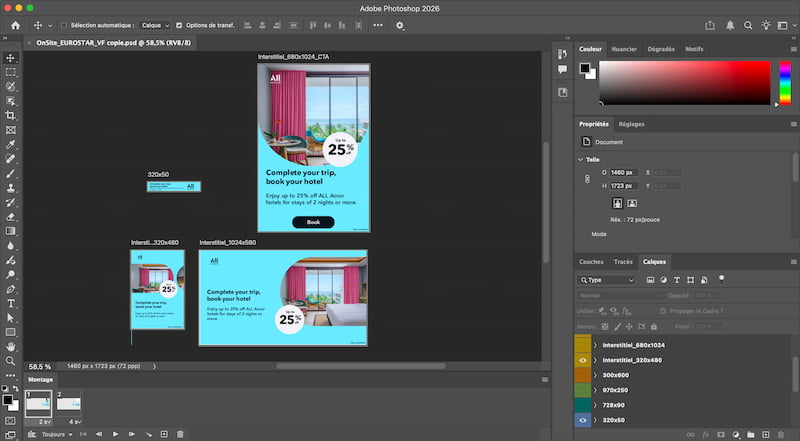Click the toolbar foreground color swatch

tap(8, 400)
